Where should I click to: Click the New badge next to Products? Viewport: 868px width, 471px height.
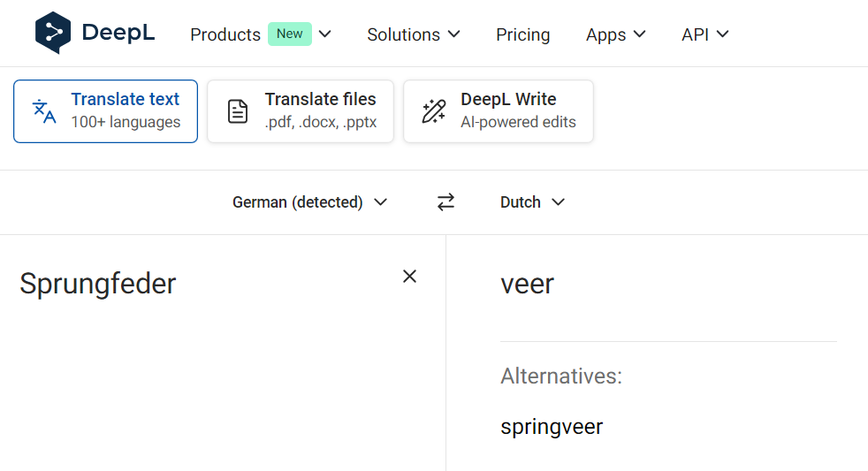(x=290, y=34)
